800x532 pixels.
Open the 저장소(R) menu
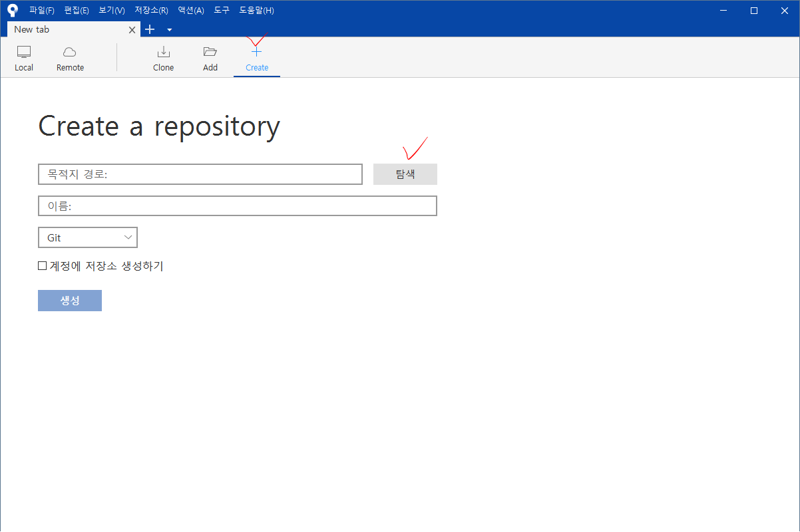coord(151,10)
